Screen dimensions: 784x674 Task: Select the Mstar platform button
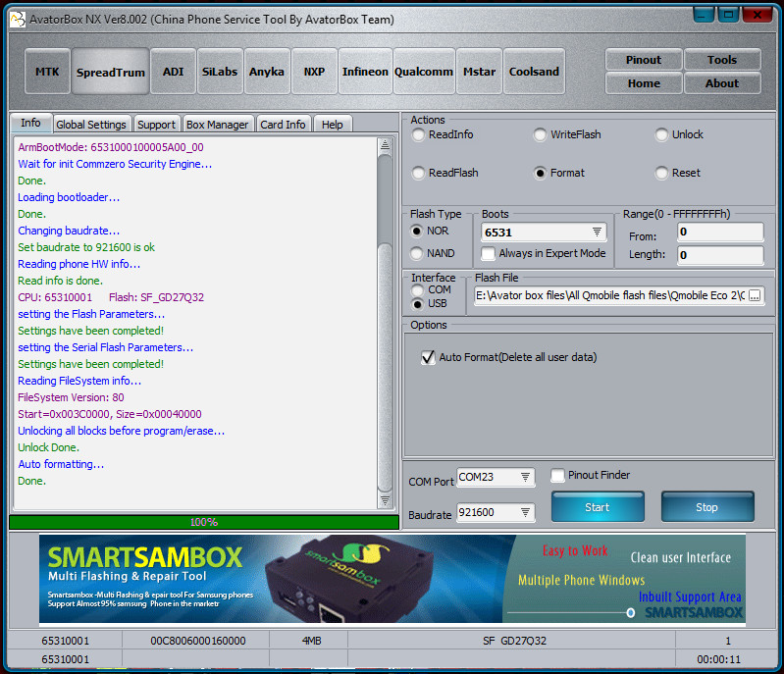pos(479,72)
